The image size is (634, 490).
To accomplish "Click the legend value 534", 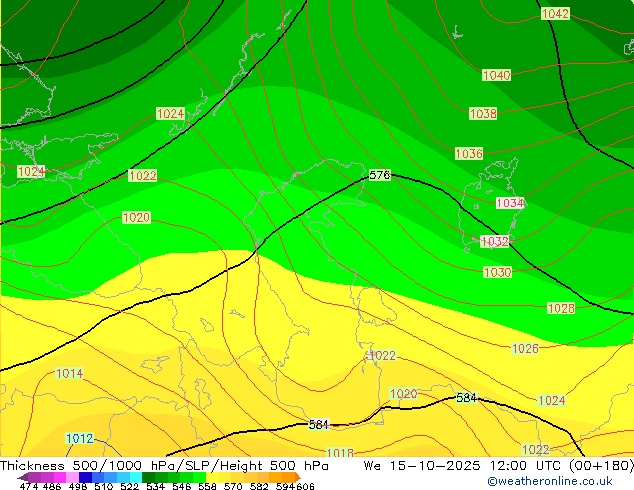I will (155, 486).
